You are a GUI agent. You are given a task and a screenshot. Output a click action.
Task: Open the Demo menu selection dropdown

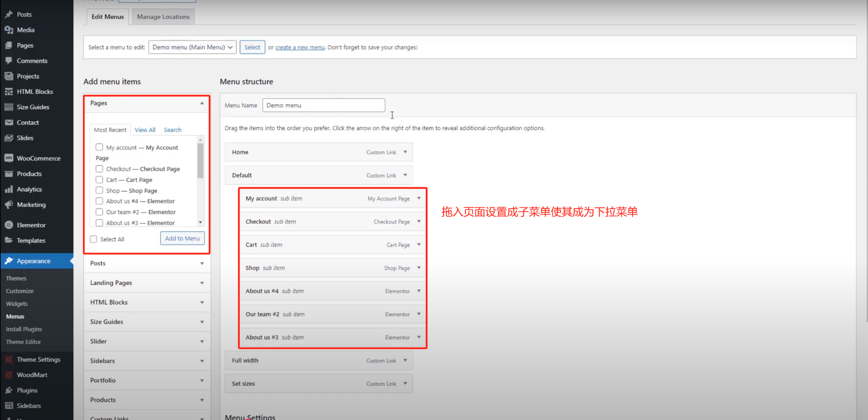coord(192,47)
